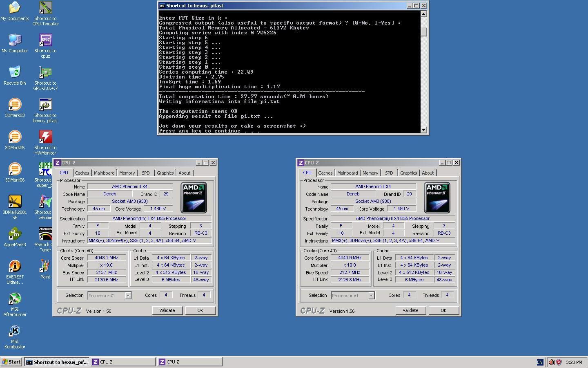Switch to hexus_pifast taskbar button
This screenshot has height=368, width=588.
[57, 362]
